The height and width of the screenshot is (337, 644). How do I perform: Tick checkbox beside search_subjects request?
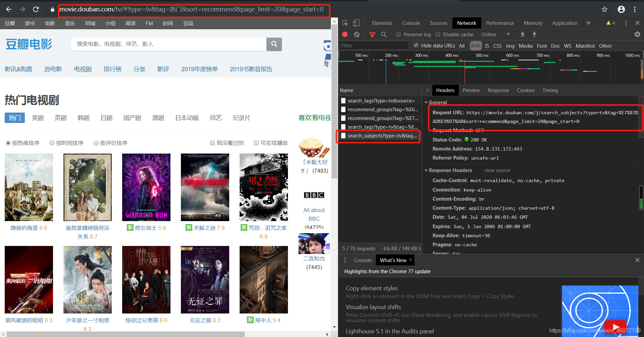(x=343, y=136)
